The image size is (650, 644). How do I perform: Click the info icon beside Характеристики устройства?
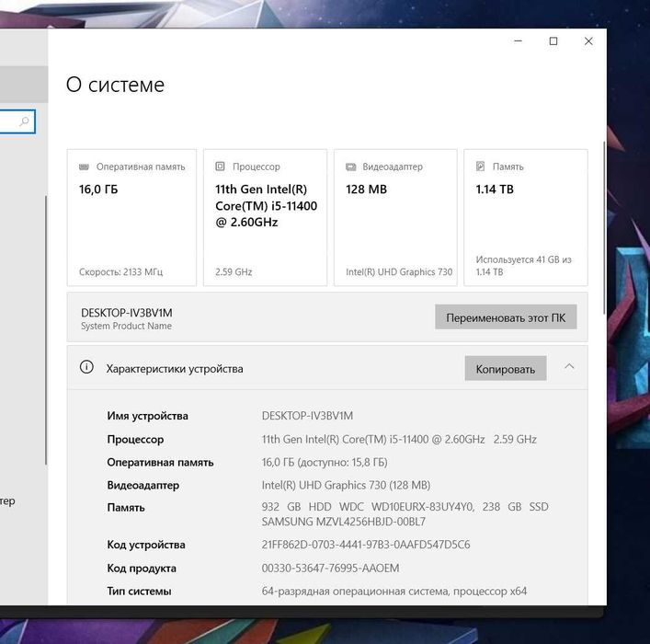[86, 367]
